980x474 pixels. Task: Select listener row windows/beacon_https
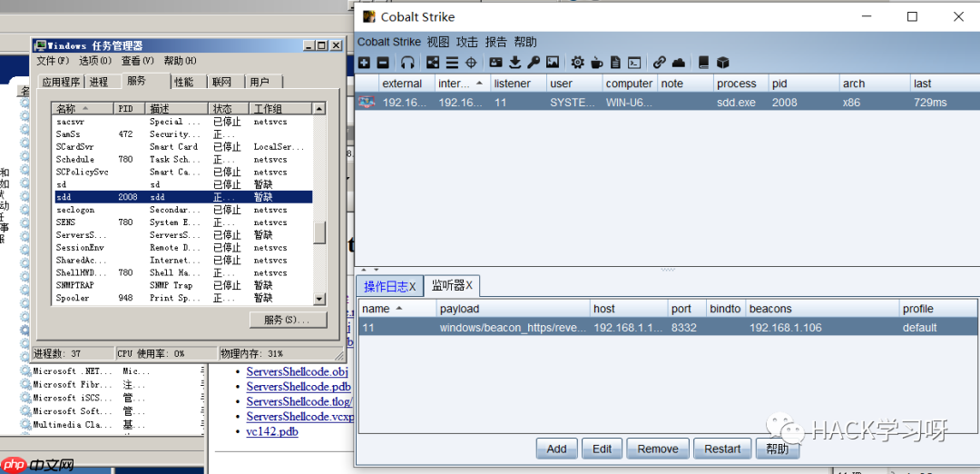[668, 328]
